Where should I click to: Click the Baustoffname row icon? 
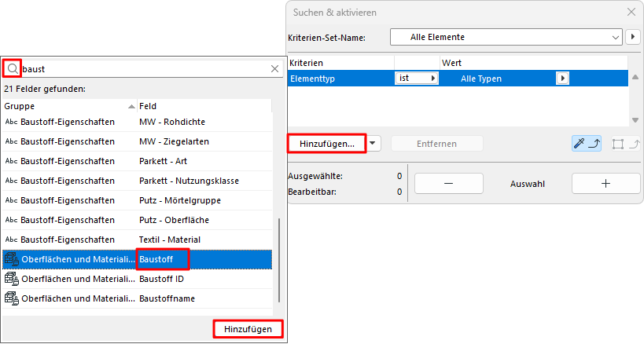click(x=12, y=298)
